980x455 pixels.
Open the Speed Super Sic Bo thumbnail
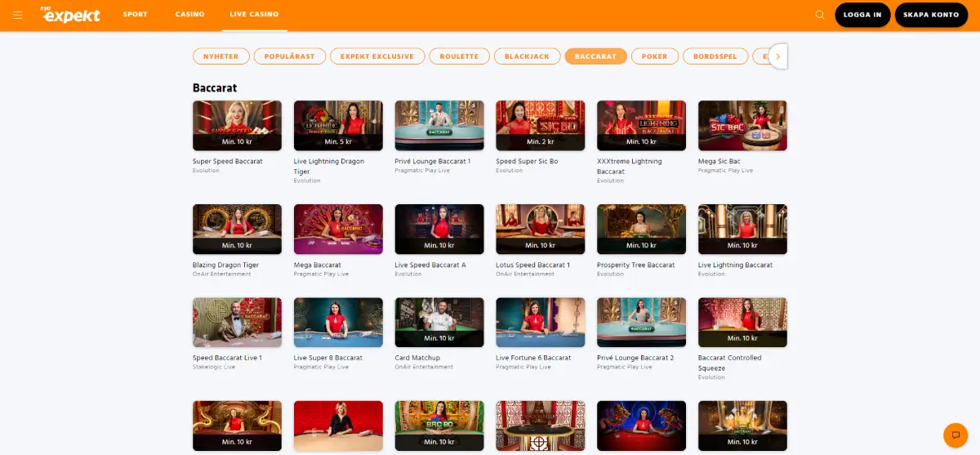coord(541,126)
